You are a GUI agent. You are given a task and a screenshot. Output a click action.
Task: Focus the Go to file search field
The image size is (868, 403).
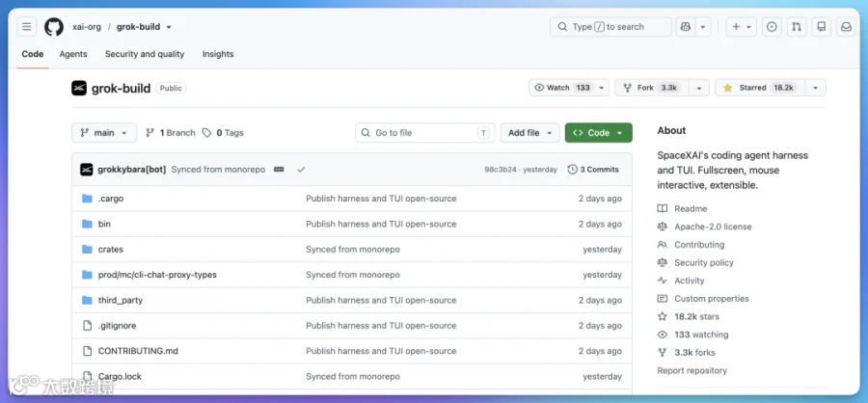coord(425,133)
